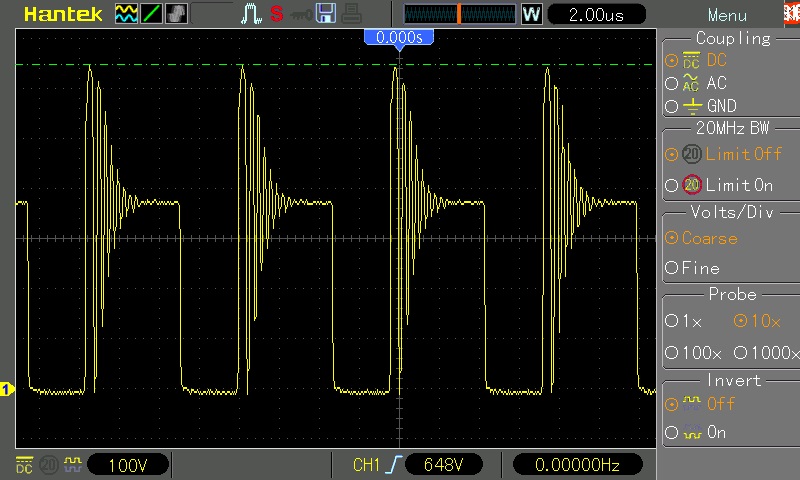This screenshot has height=480, width=800.
Task: Click the 20 bandwidth icon in status bar
Action: tap(49, 465)
